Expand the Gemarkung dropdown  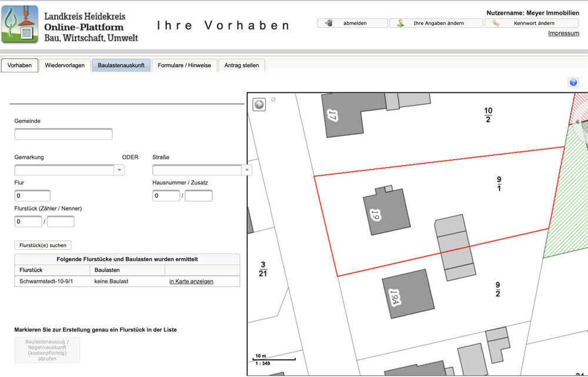click(x=119, y=170)
